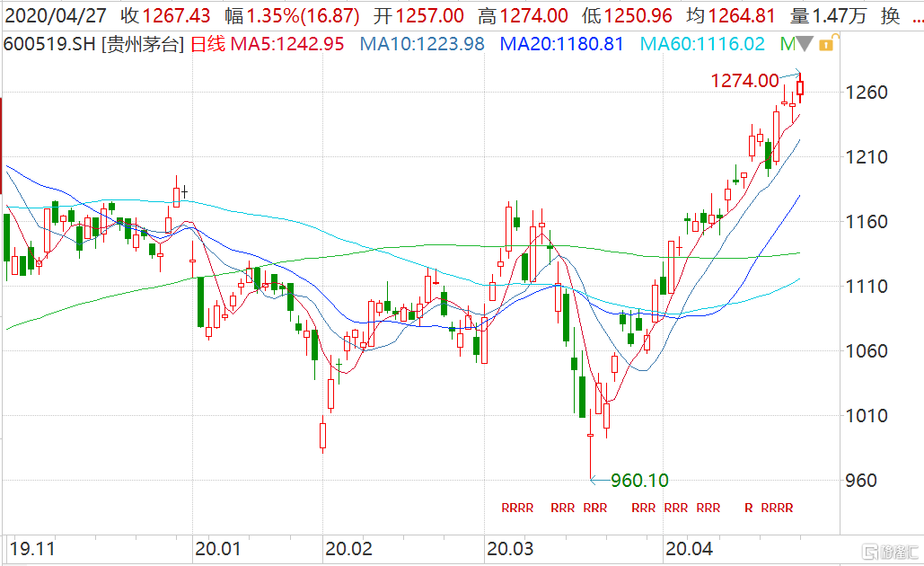924x566 pixels.
Task: Click the MA5:1242.95 indicator label
Action: coord(287,44)
